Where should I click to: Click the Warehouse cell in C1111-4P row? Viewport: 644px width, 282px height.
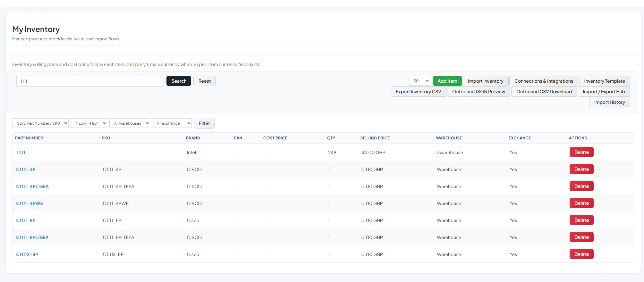pyautogui.click(x=449, y=170)
